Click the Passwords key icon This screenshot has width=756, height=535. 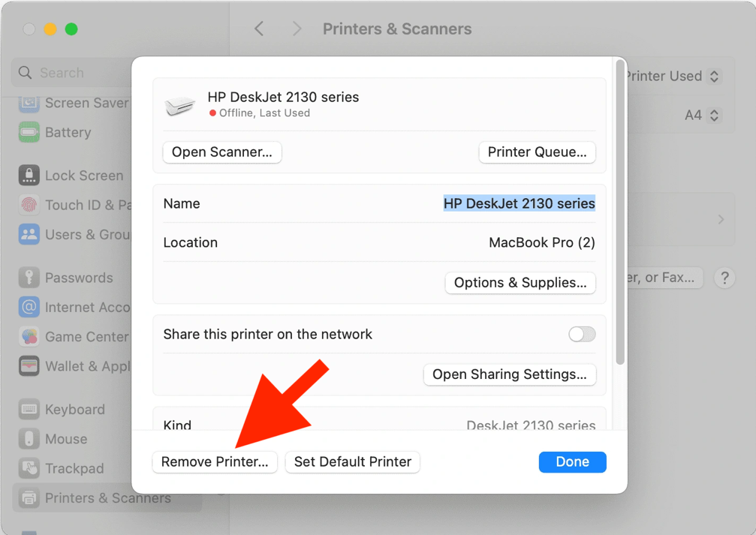29,278
